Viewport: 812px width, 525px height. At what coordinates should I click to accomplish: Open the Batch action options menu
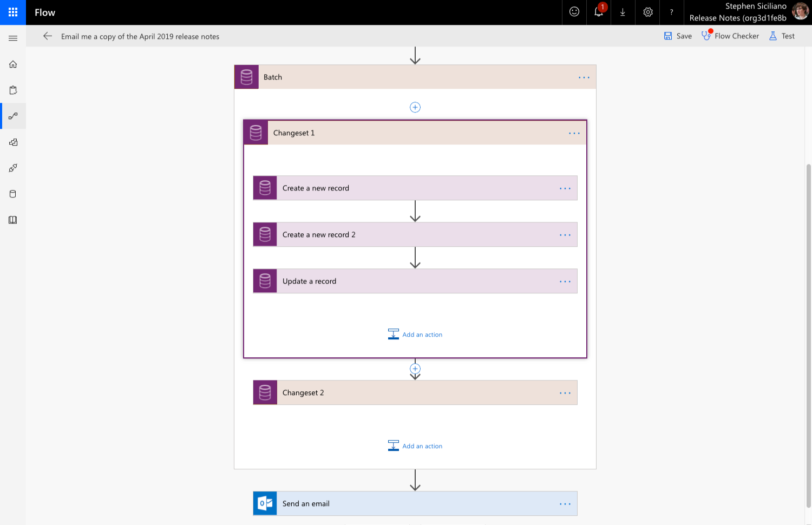(584, 77)
